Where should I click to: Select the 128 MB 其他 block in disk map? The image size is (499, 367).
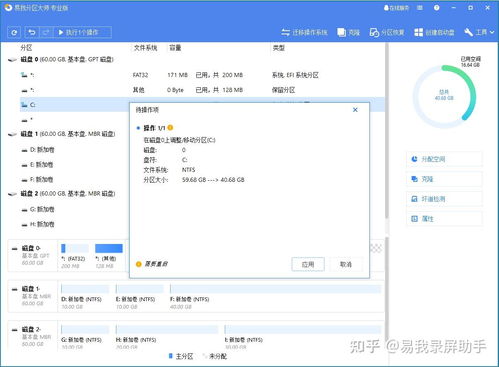(x=109, y=256)
